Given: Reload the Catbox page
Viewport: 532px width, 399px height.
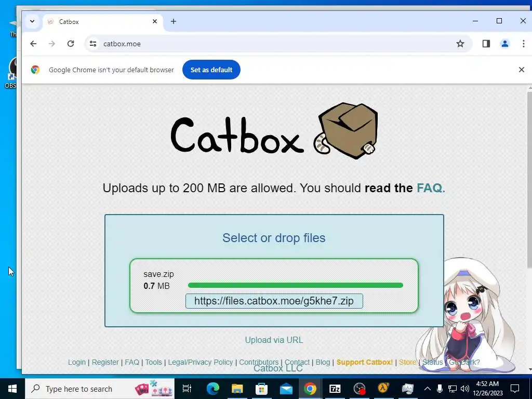Looking at the screenshot, I should pos(71,44).
